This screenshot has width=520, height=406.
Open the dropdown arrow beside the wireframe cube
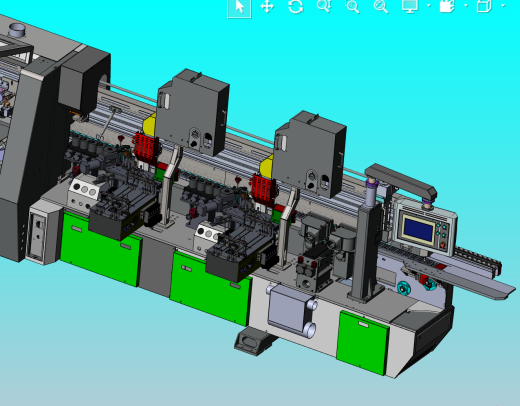click(x=503, y=5)
